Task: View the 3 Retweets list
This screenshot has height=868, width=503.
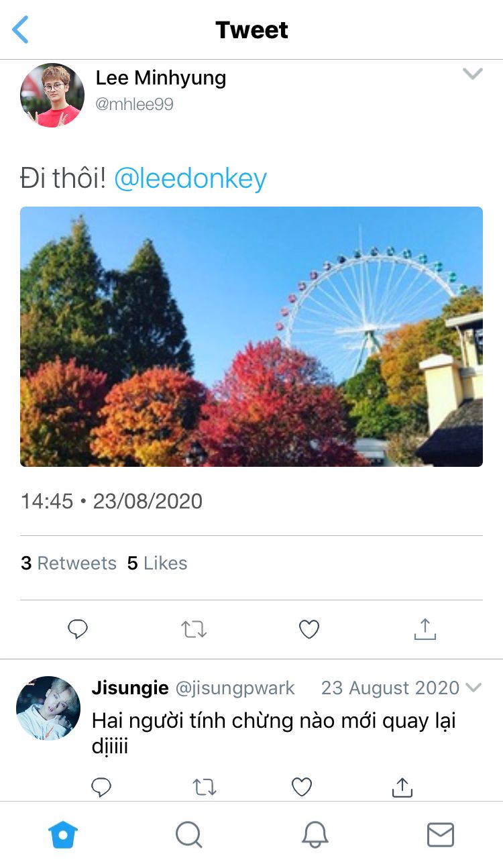Action: click(68, 563)
